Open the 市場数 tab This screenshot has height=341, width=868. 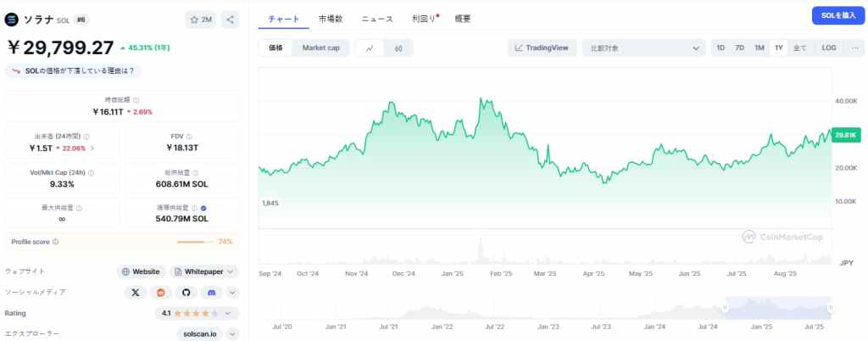coord(331,19)
